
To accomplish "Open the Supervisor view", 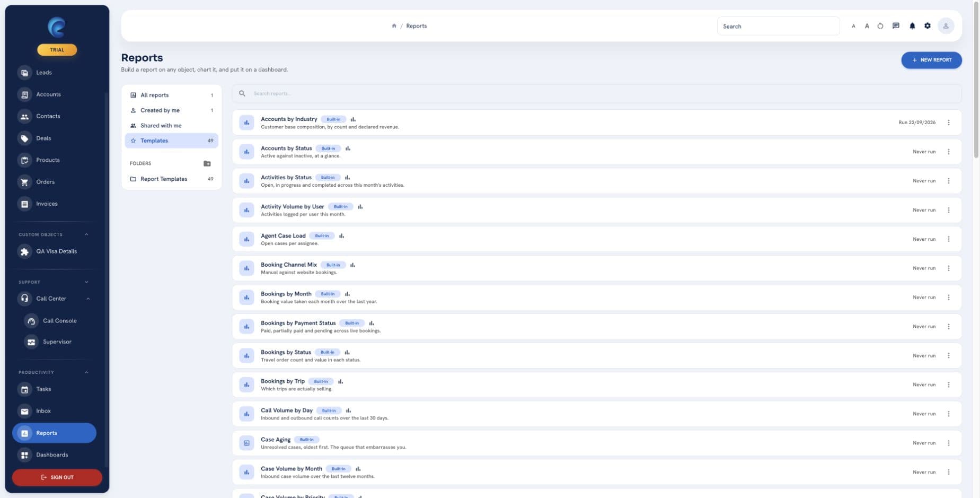I will click(x=57, y=342).
